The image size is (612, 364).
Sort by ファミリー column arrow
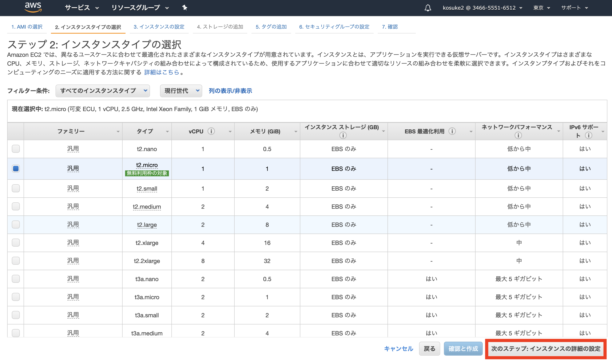pyautogui.click(x=118, y=132)
